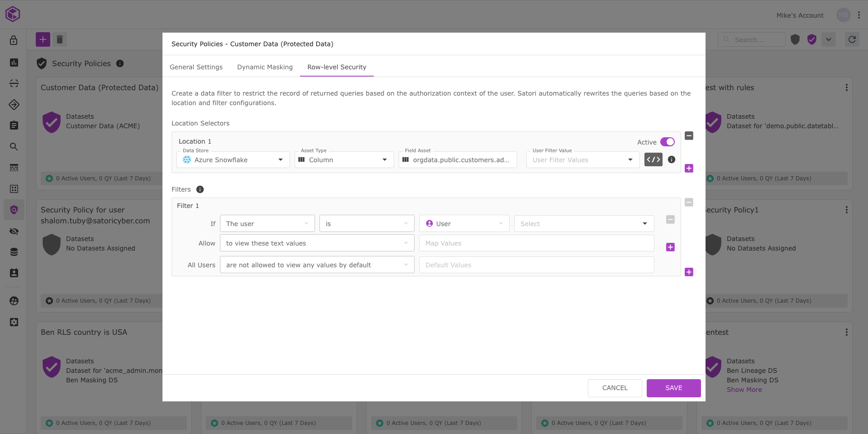Click the Default Values input field

coord(536,265)
